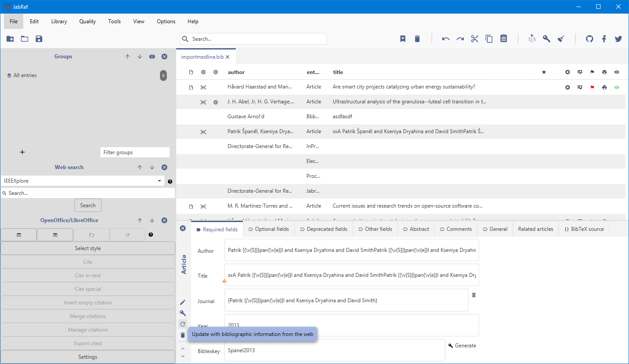Push entries to TeX editor icon
This screenshot has width=629, height=364.
[532, 39]
